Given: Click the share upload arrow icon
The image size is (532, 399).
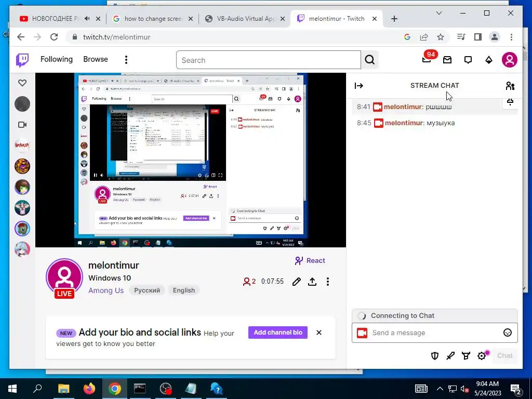Looking at the screenshot, I should pyautogui.click(x=312, y=281).
